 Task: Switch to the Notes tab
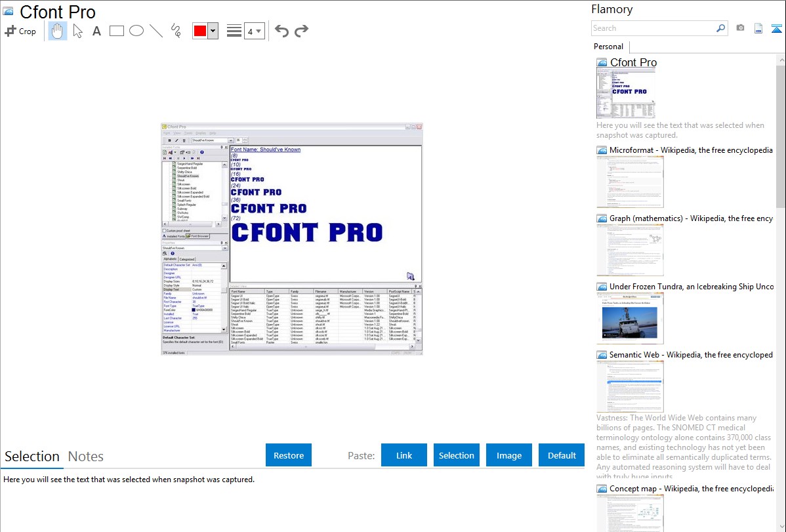pos(86,457)
